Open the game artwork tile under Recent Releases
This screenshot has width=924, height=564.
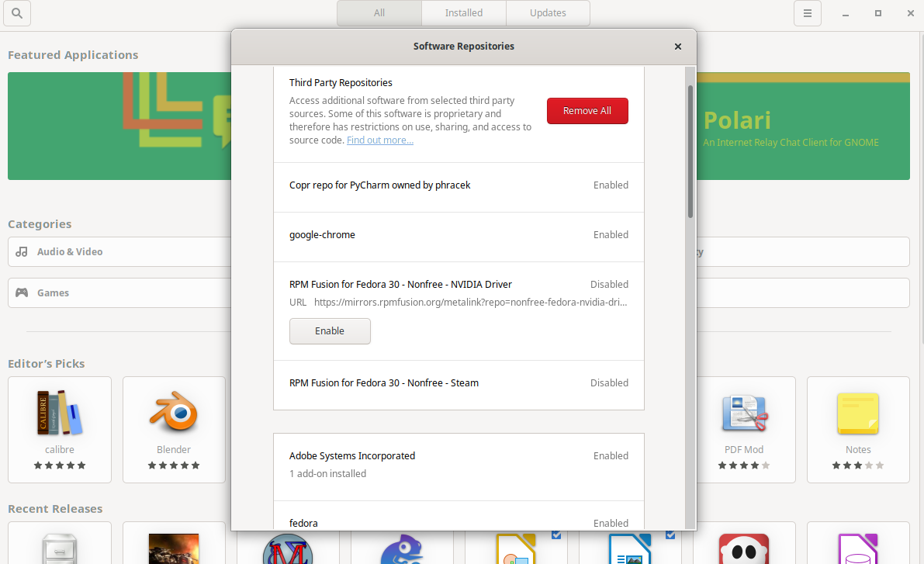point(174,548)
